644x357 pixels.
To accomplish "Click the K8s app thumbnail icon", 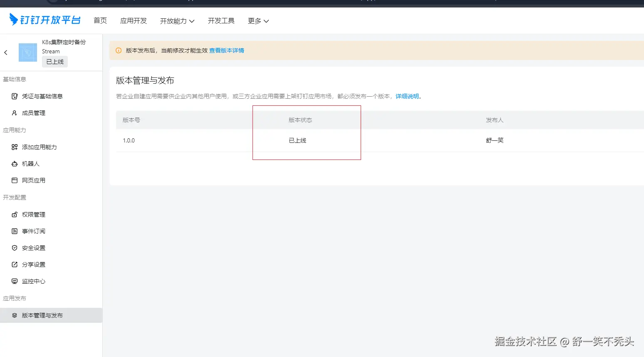I will pos(28,52).
